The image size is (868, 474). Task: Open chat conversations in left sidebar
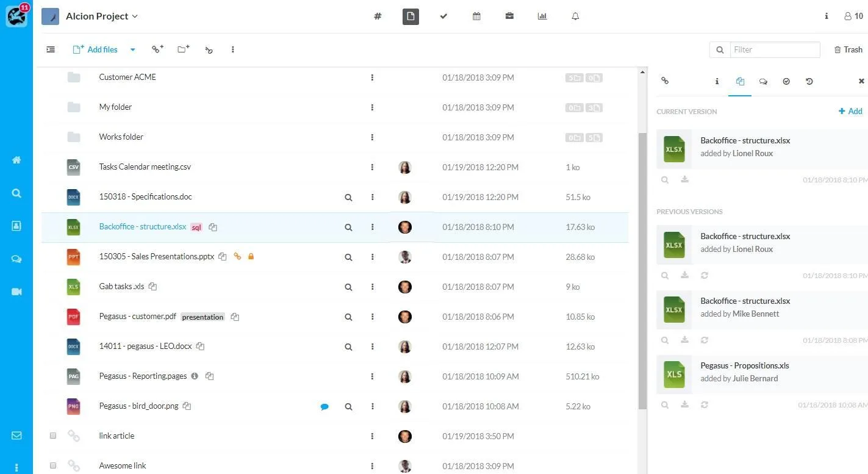click(x=16, y=259)
